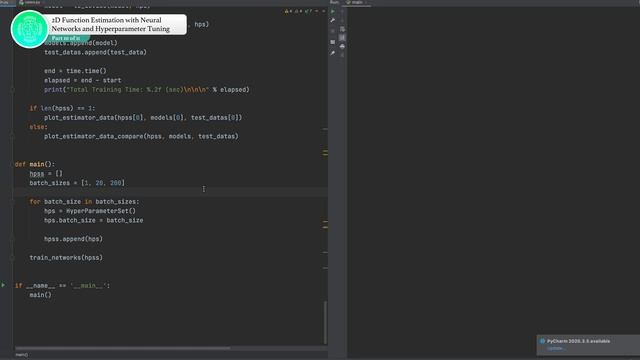Viewport: 640px width, 360px height.
Task: Clear all console output with trash icon
Action: coord(342,55)
